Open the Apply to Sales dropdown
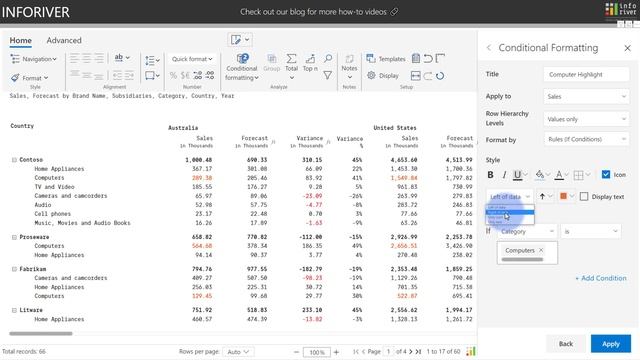640x360 pixels. 586,97
